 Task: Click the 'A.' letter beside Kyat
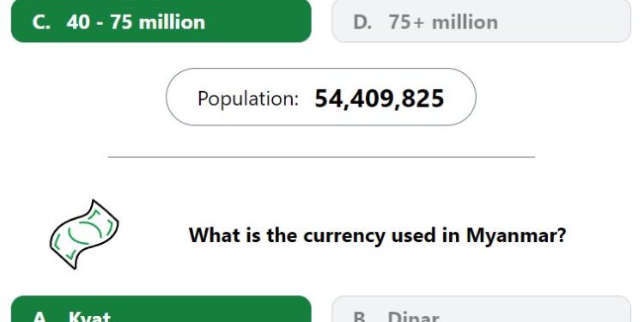click(41, 317)
